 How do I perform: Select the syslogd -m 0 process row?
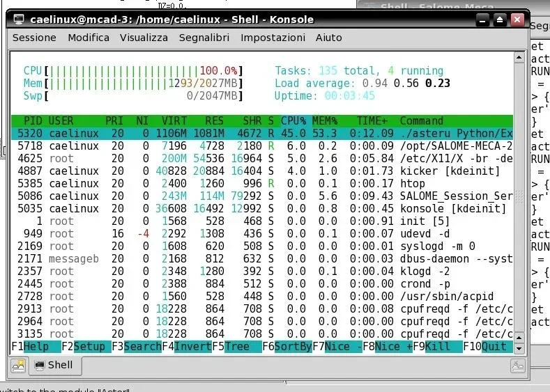(x=262, y=246)
